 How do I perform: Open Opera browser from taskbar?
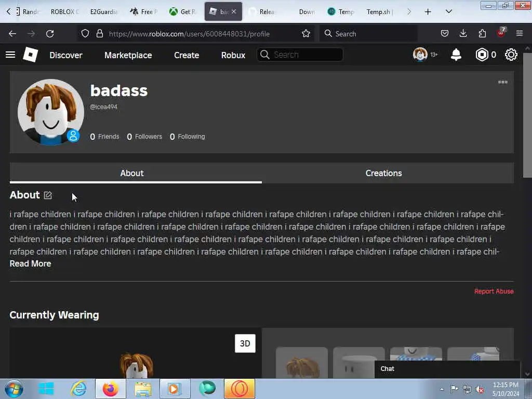point(239,389)
